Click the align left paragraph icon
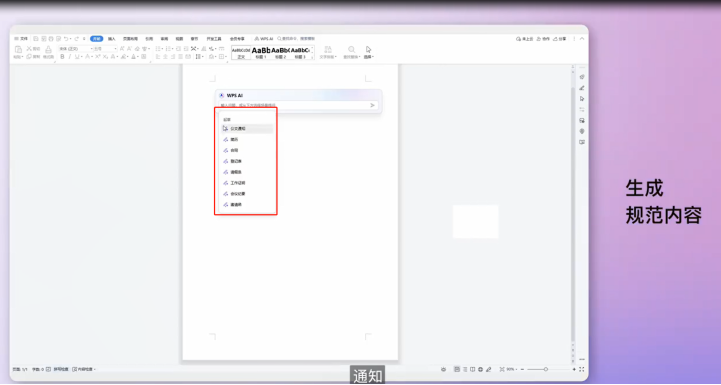Viewport: 721px width, 385px height. point(158,57)
